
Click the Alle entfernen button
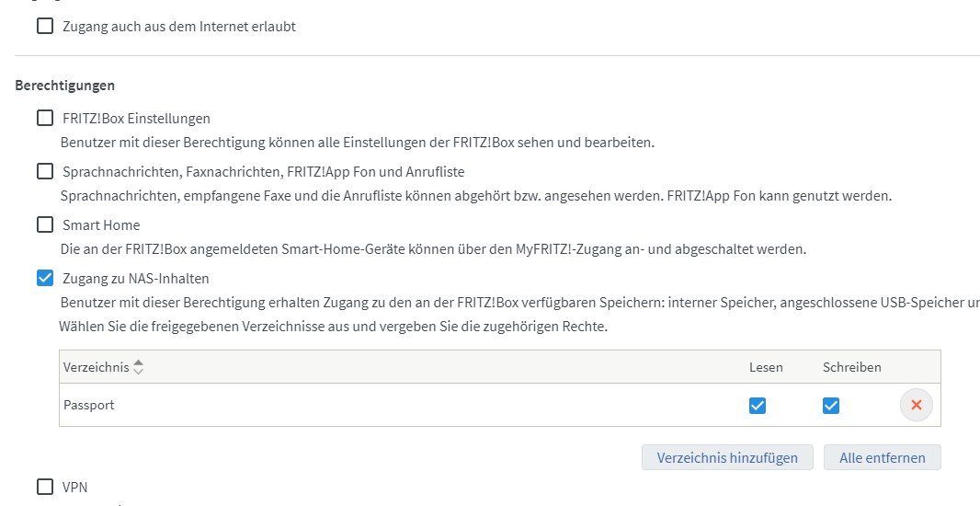tap(883, 457)
